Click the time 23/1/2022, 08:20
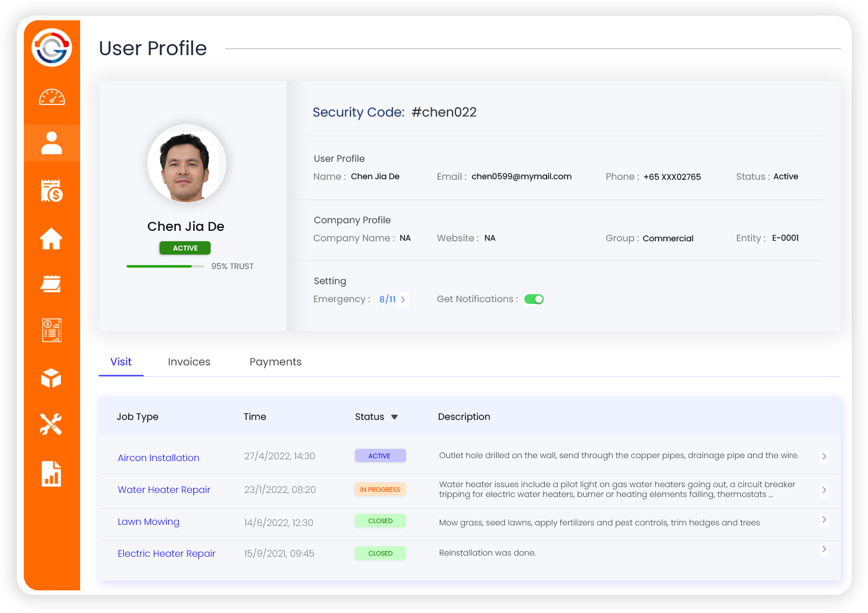Screen dimensions: 868x613 pos(280,489)
